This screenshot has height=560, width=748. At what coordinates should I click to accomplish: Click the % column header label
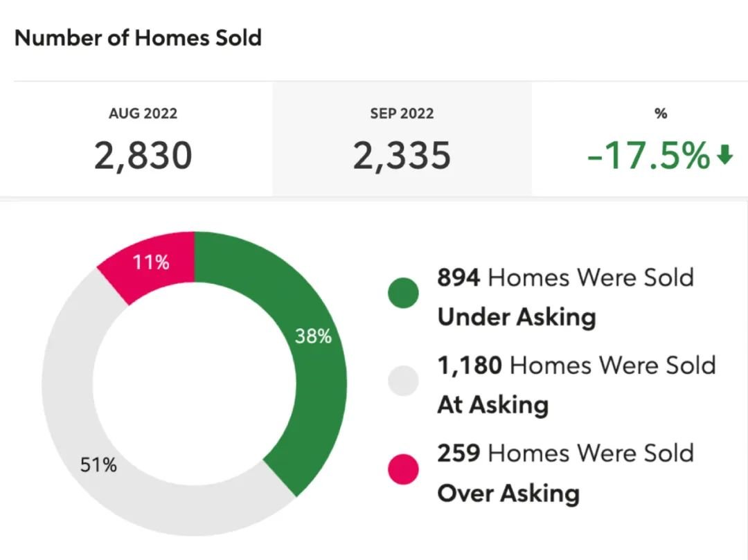pyautogui.click(x=661, y=114)
